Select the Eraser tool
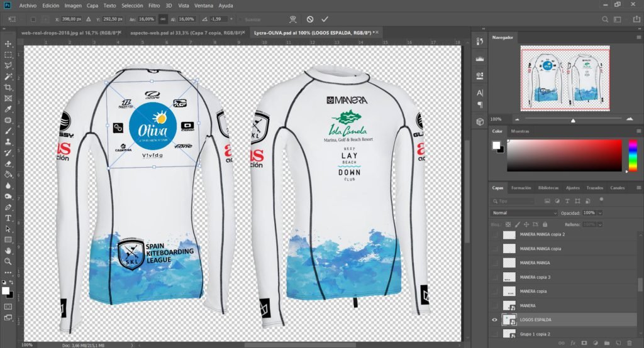Viewport: 644px width, 348px height. pos(8,164)
